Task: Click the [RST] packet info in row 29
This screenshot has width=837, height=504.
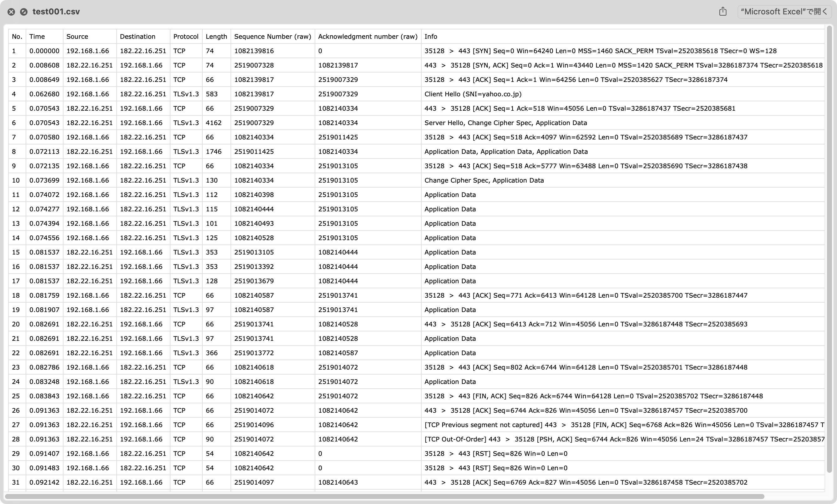Action: click(x=496, y=453)
